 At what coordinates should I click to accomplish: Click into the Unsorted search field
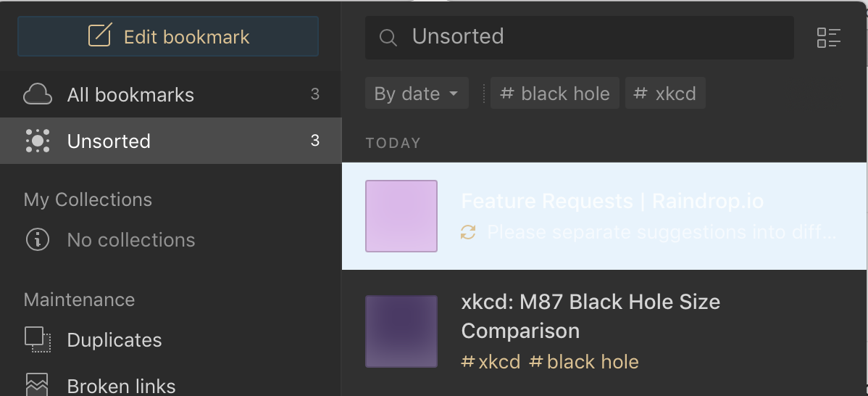point(580,38)
